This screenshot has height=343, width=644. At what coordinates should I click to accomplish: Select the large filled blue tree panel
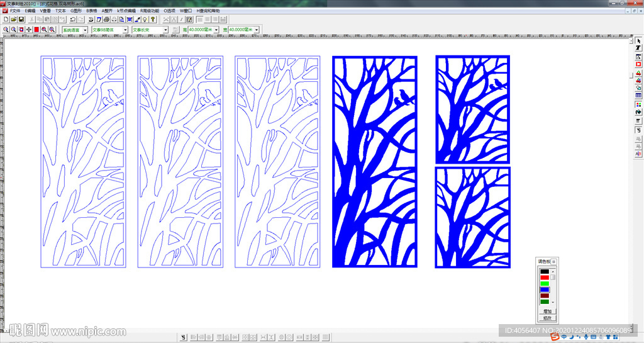[x=375, y=162]
